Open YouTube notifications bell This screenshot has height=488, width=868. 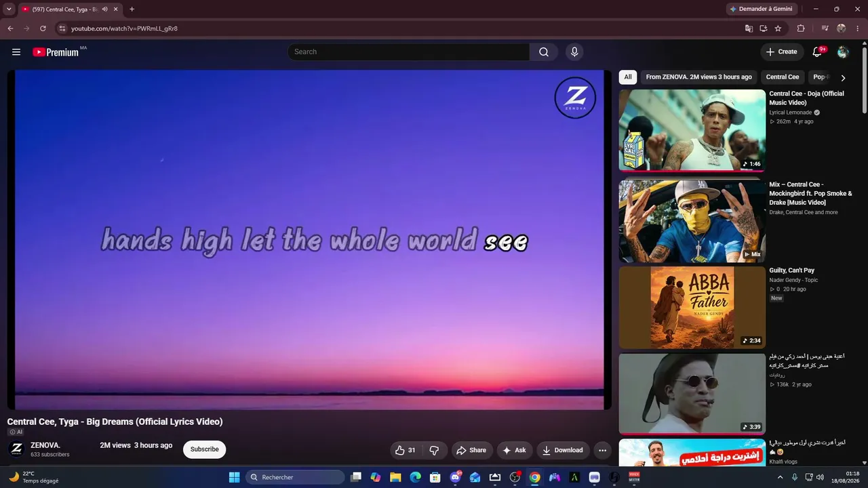coord(818,52)
